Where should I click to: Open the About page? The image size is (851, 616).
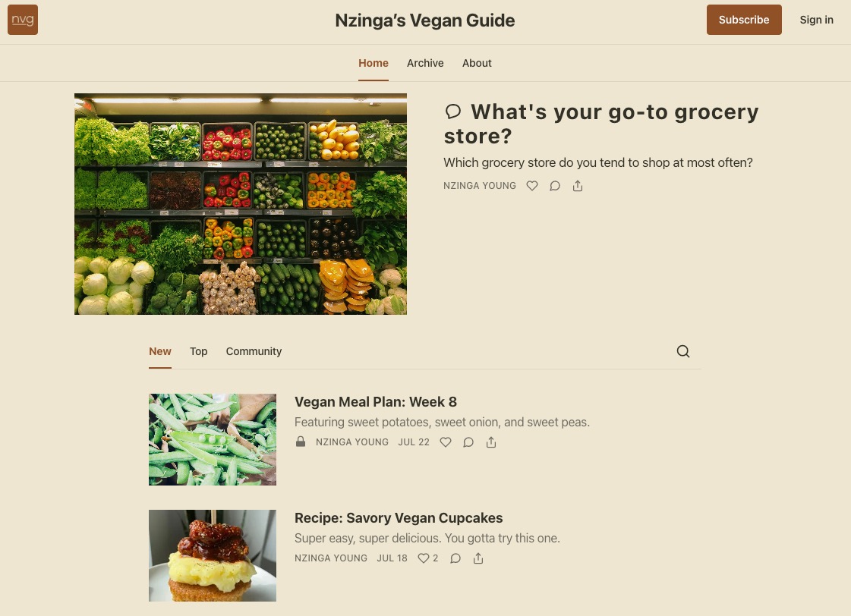(x=477, y=63)
